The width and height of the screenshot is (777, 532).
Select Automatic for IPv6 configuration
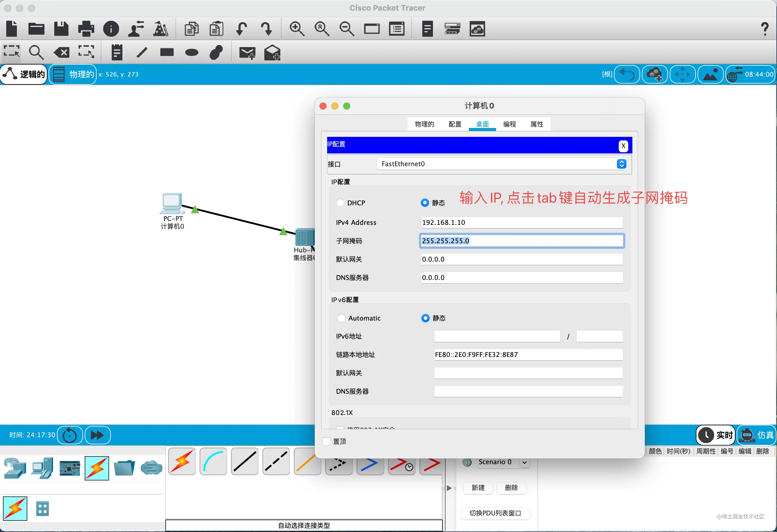coord(341,318)
